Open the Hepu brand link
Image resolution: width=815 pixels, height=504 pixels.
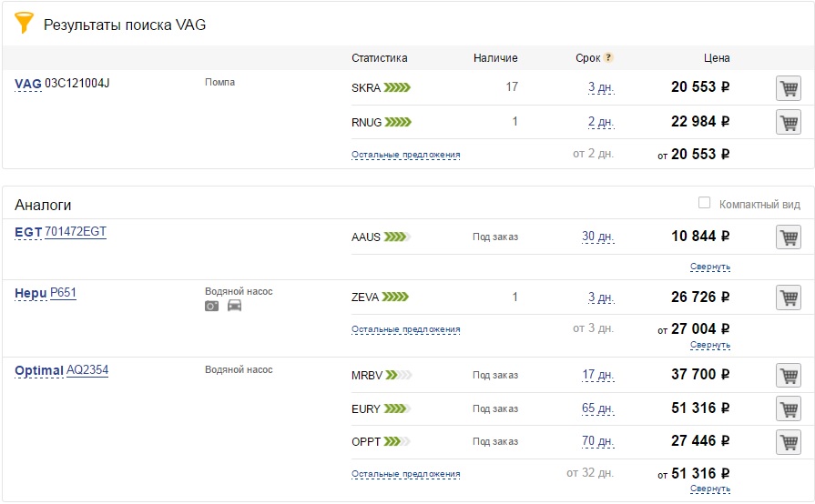(x=31, y=294)
